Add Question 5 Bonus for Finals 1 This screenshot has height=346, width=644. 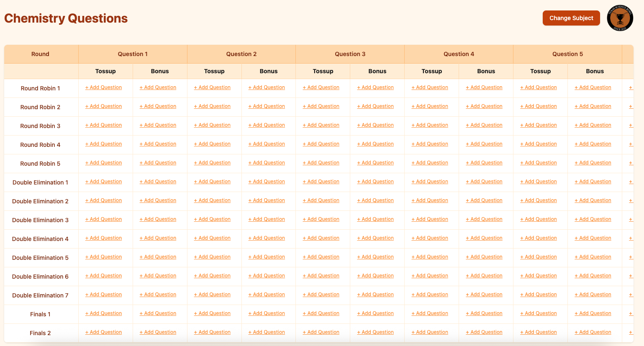click(x=593, y=313)
